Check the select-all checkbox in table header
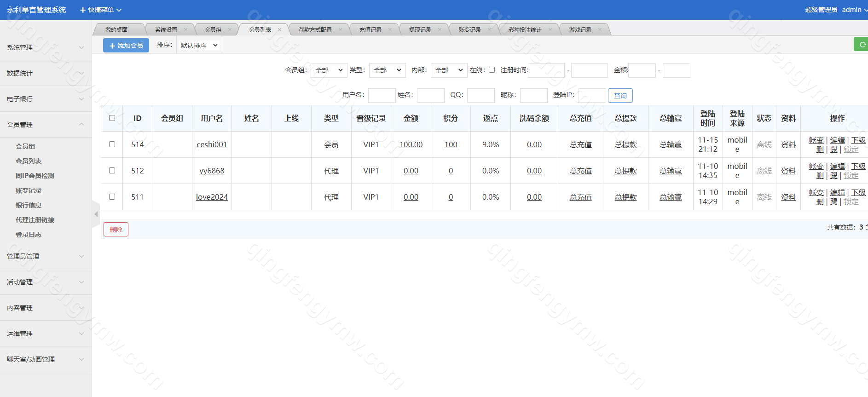The image size is (868, 397). tap(112, 118)
